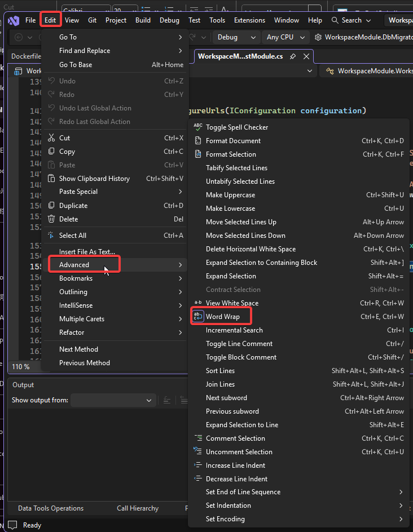Click the notification icon in status bar
The image size is (413, 532).
point(12,525)
